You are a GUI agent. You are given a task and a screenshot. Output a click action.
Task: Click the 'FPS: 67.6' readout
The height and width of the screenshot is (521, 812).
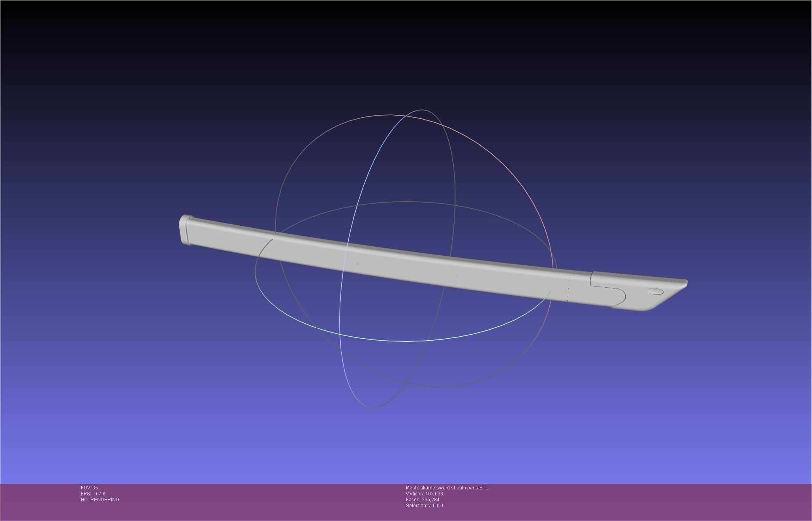pos(93,494)
